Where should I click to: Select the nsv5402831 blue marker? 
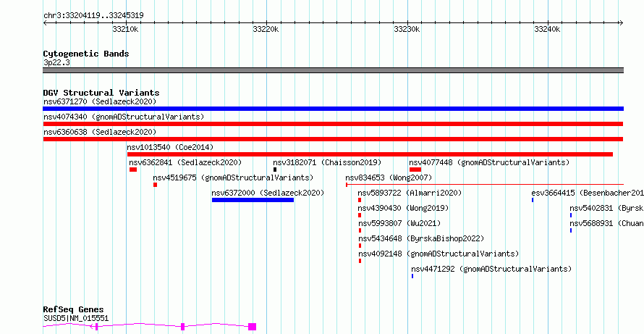point(571,215)
